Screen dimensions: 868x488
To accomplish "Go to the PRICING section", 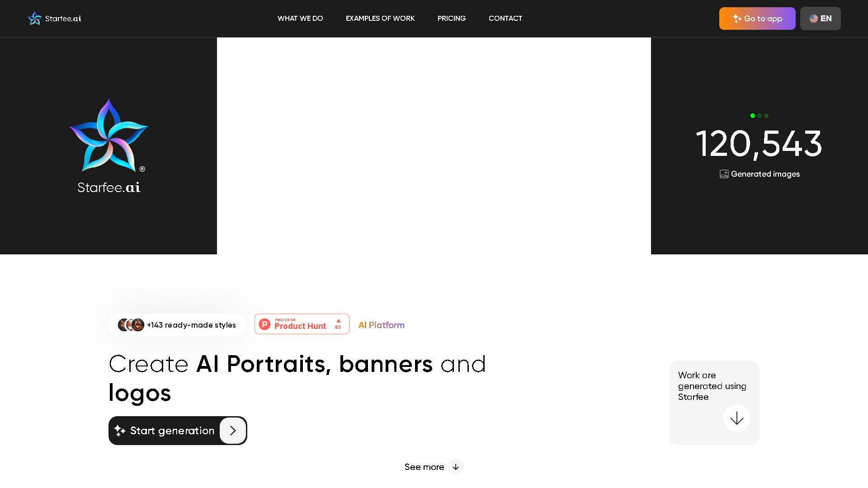I will (452, 19).
